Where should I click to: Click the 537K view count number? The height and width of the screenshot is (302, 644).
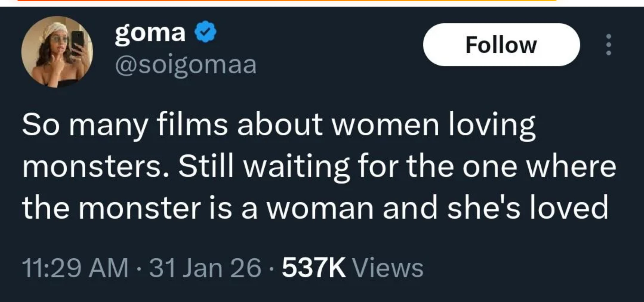314,268
